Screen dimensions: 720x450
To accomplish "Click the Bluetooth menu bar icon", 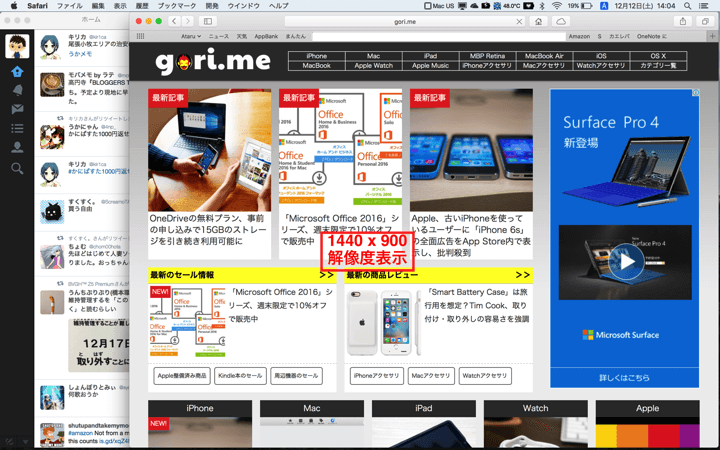I will coord(542,6).
